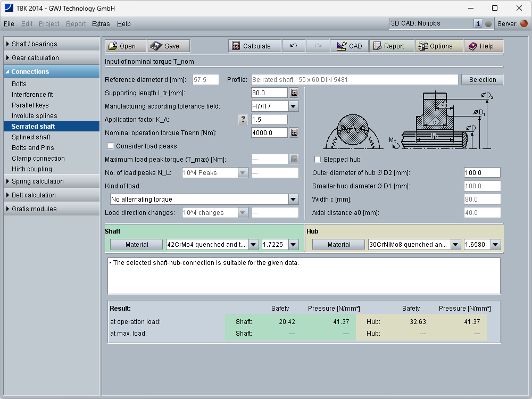This screenshot has width=532, height=399.
Task: Open the Kind of load dropdown
Action: 293,199
